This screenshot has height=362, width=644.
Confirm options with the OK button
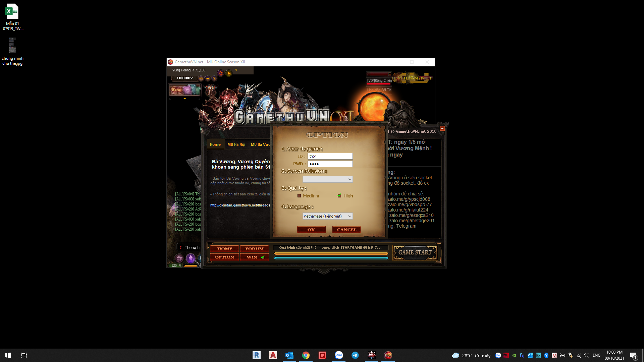pyautogui.click(x=311, y=230)
